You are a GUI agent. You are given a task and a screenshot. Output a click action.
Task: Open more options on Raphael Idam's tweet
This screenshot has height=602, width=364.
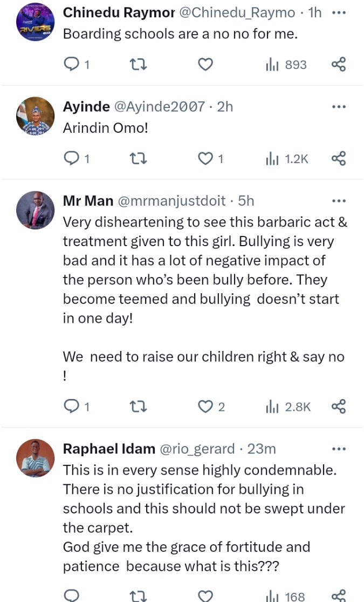(x=338, y=449)
